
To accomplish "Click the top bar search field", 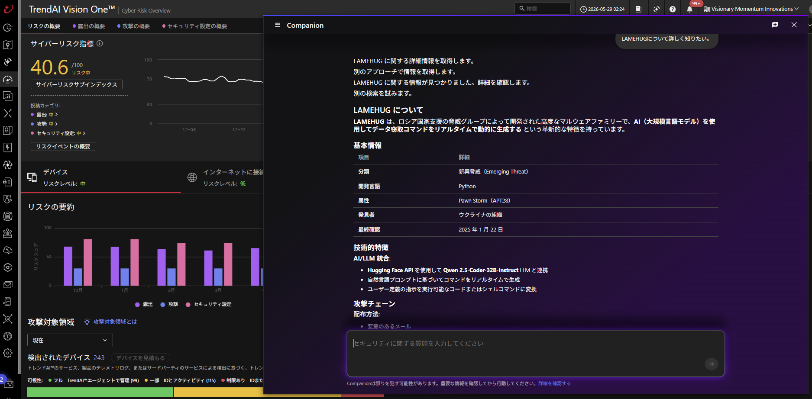I will click(x=542, y=9).
